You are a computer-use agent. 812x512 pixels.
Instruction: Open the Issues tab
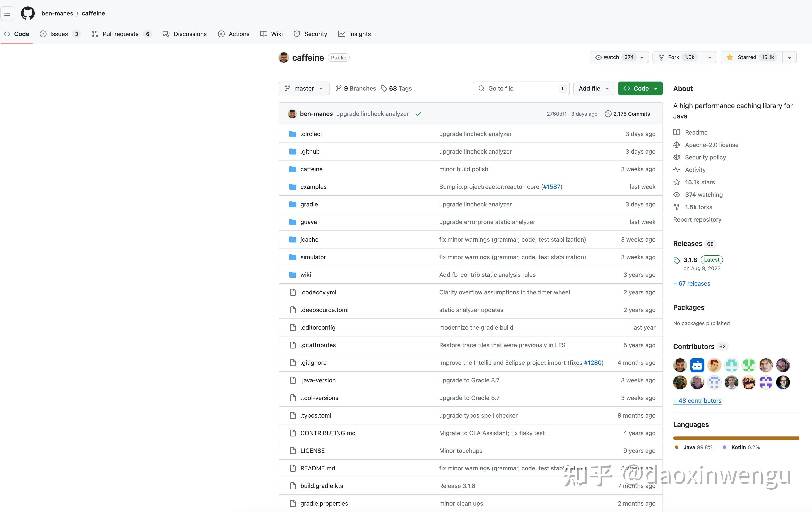point(60,34)
